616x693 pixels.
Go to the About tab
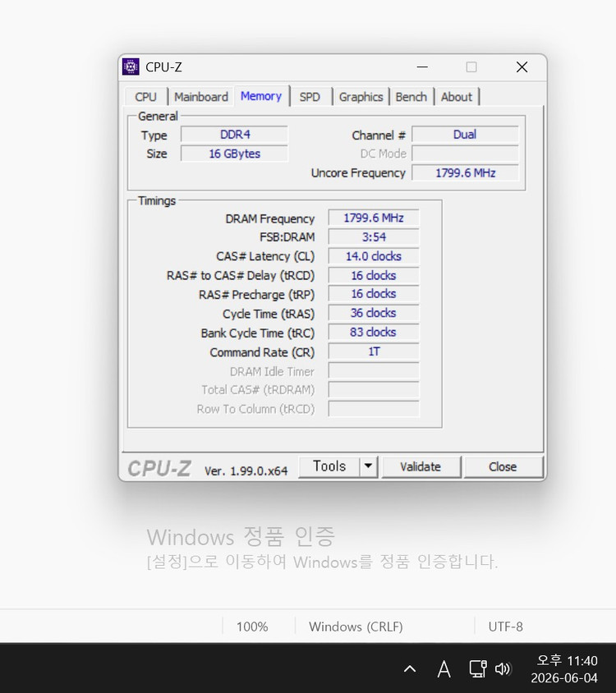[x=457, y=97]
